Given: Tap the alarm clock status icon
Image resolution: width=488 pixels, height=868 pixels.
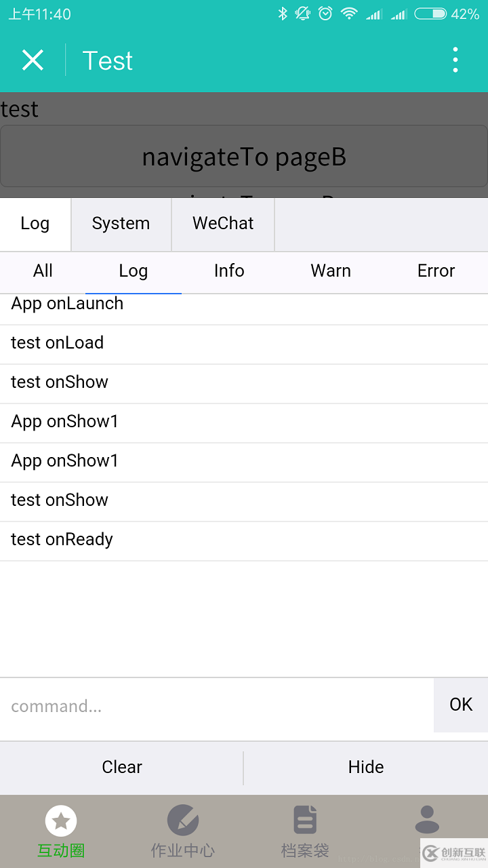Looking at the screenshot, I should tap(325, 14).
